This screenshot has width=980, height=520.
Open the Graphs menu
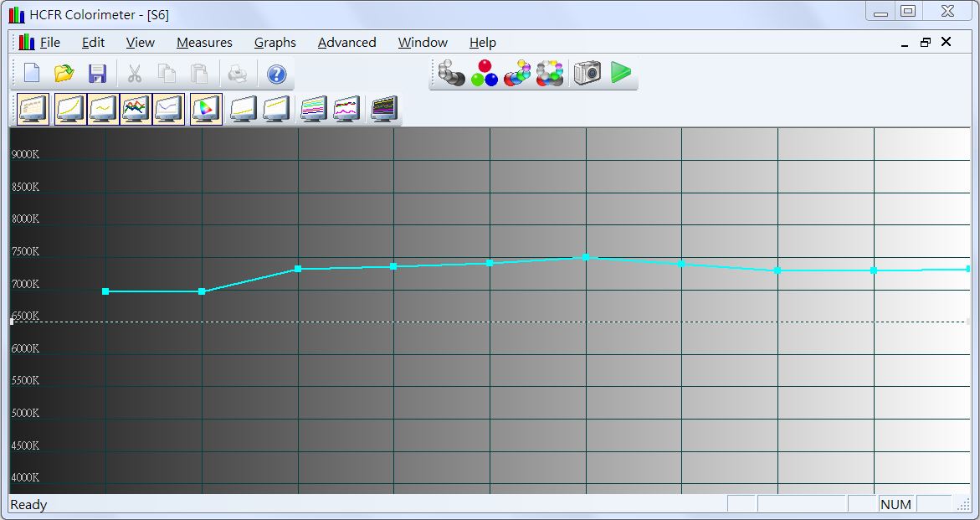click(x=275, y=43)
